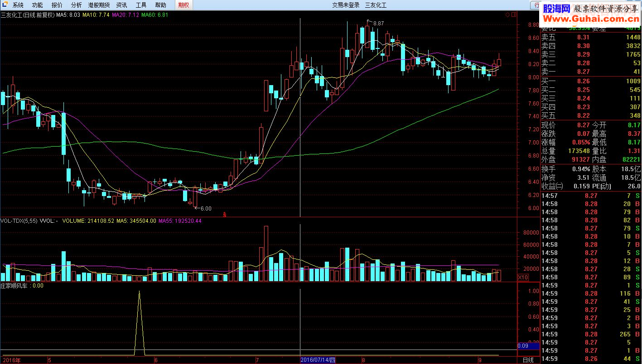
Task: Click the 日线 period selector
Action: [528, 360]
